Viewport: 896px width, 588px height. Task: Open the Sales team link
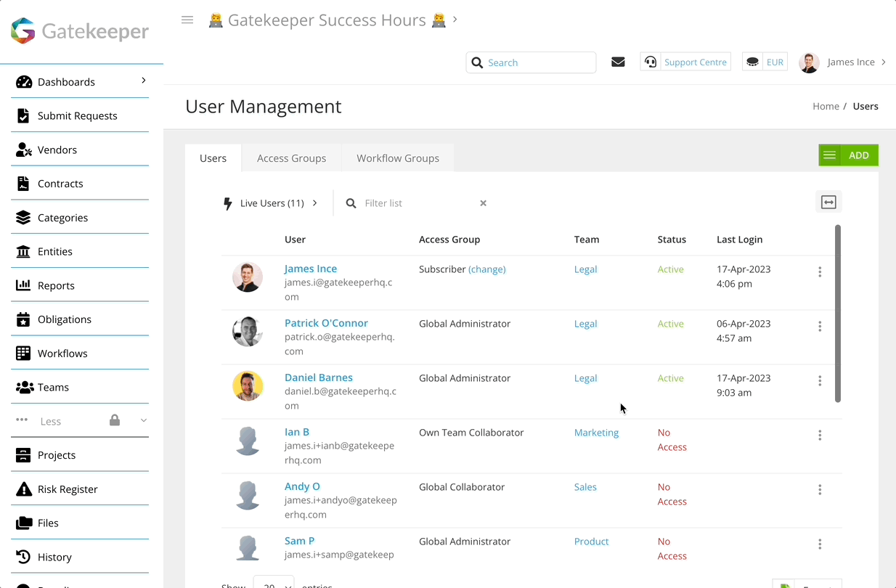coord(585,487)
